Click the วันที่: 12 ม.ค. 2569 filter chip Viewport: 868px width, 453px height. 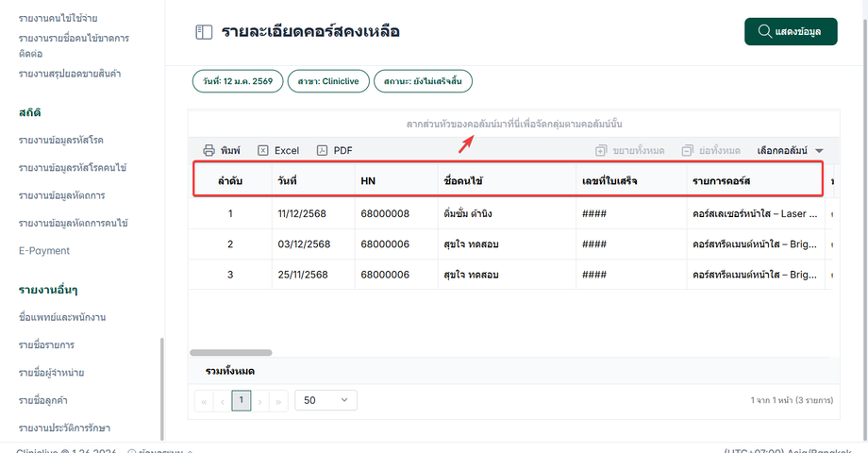coord(238,81)
